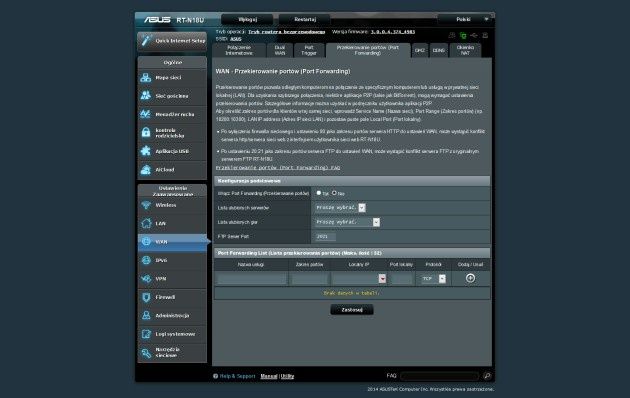Switch to the DDNS tab
630x398 pixels.
tap(439, 50)
